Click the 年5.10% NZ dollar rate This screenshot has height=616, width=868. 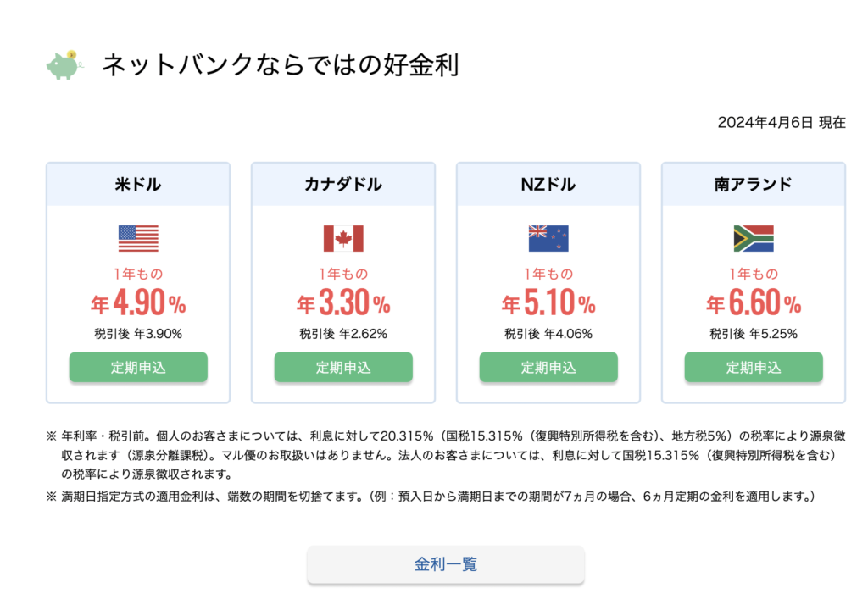548,302
